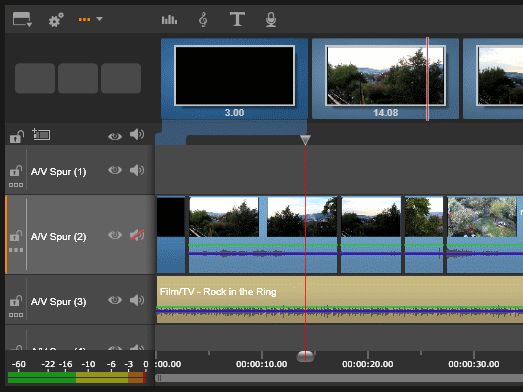Image resolution: width=523 pixels, height=392 pixels.
Task: Create a title with the T icon
Action: click(237, 19)
